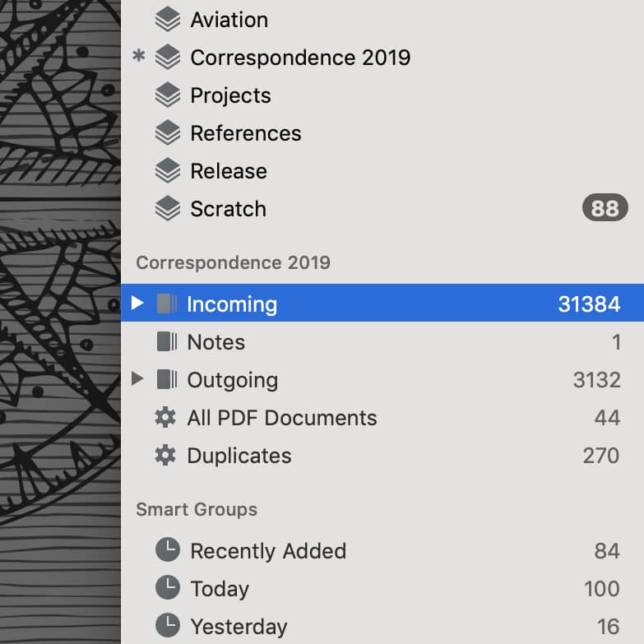This screenshot has height=644, width=644.
Task: Select the Yesterday smart group
Action: pyautogui.click(x=382, y=627)
